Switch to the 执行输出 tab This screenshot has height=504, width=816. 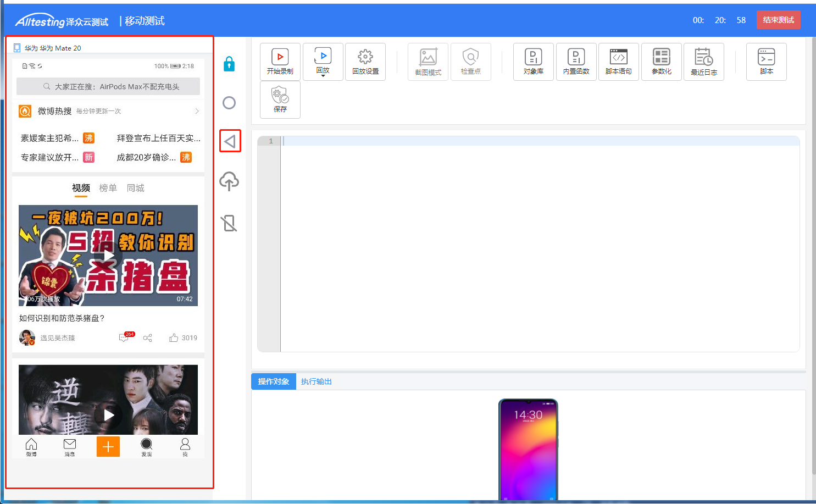point(317,381)
